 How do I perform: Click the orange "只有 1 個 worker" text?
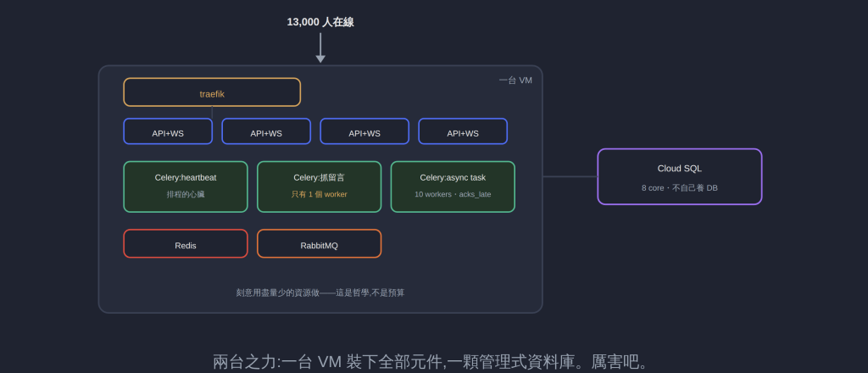click(x=319, y=194)
